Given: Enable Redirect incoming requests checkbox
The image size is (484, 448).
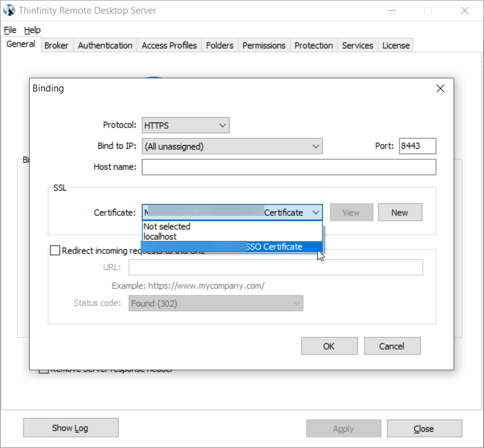Looking at the screenshot, I should point(55,250).
